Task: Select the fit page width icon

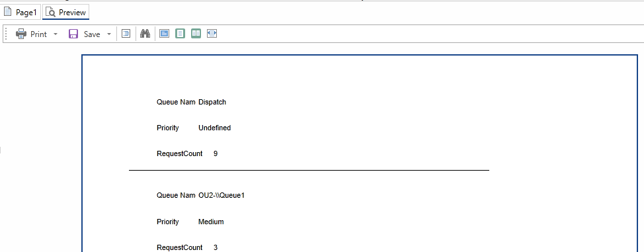Action: pos(212,34)
